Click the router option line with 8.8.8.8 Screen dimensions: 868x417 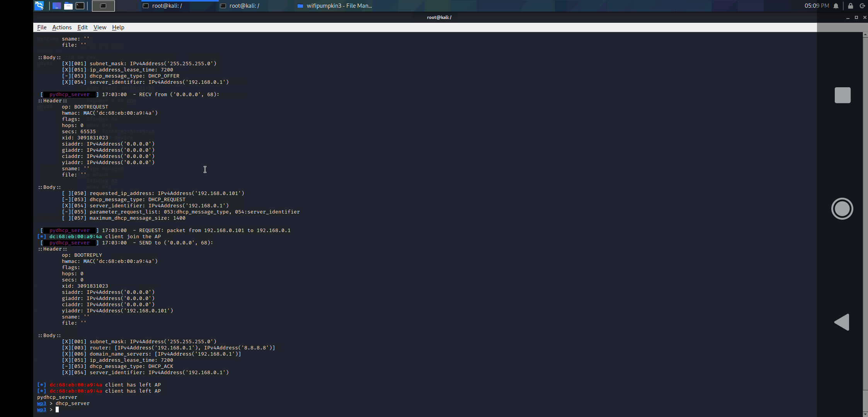tap(168, 348)
